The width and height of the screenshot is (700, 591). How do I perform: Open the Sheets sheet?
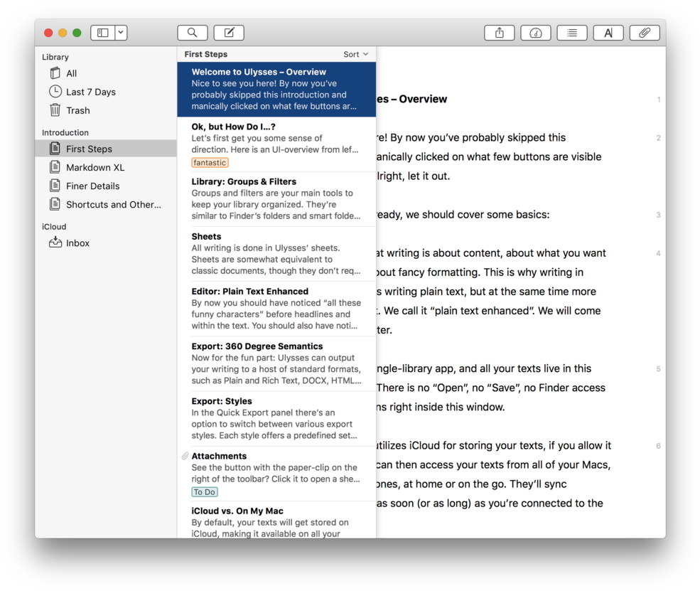tap(276, 254)
